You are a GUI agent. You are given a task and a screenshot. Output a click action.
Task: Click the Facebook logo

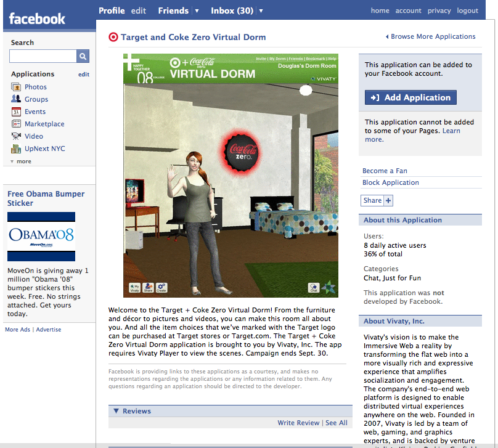point(37,18)
